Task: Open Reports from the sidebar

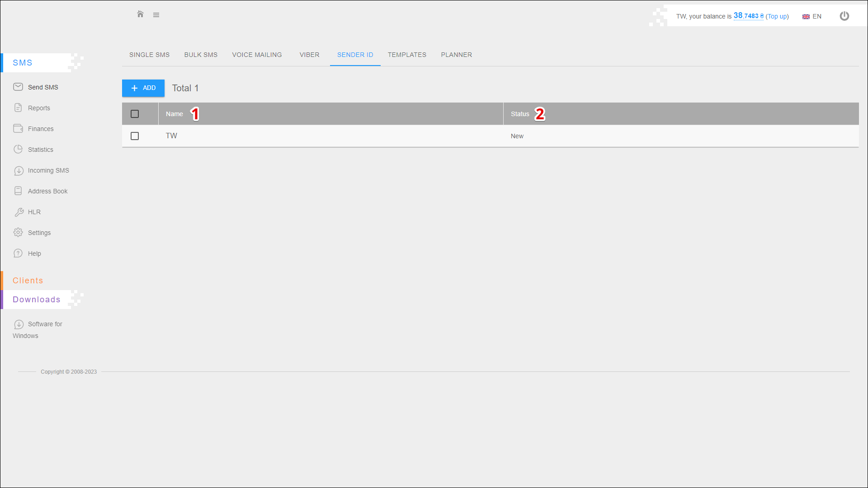Action: (39, 108)
